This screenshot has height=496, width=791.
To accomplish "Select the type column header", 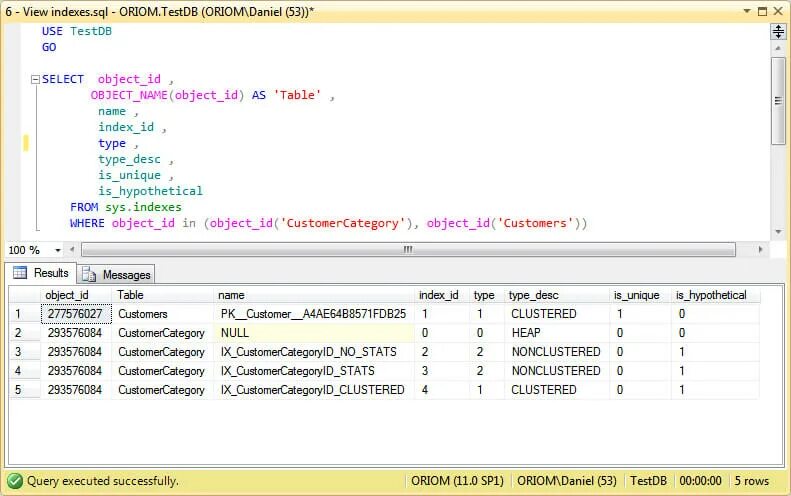I will pos(487,295).
